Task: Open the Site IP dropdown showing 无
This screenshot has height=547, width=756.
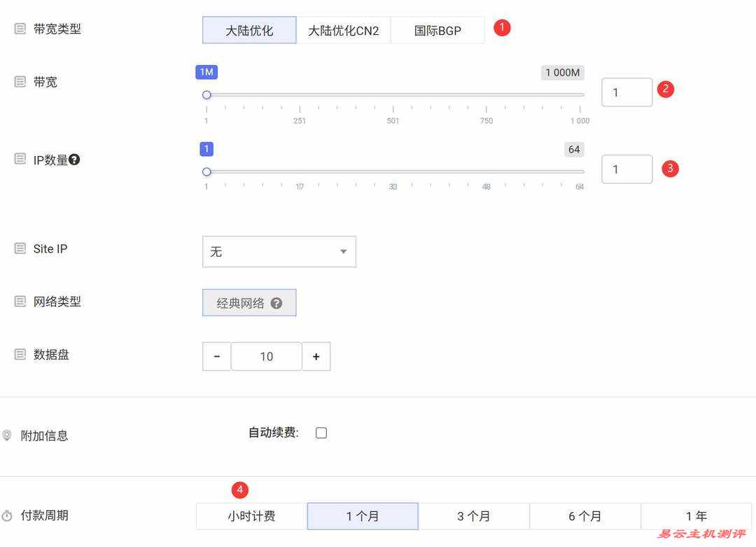Action: (x=279, y=251)
